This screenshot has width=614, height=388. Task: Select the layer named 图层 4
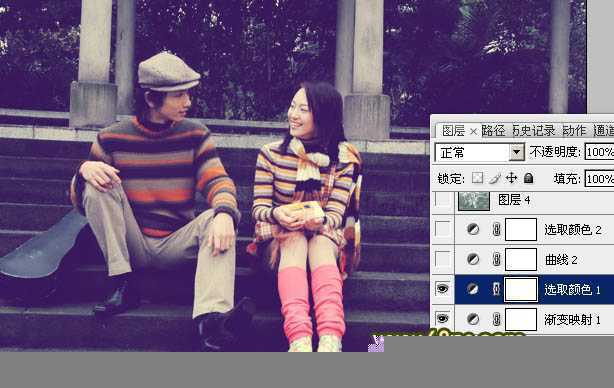[x=514, y=200]
